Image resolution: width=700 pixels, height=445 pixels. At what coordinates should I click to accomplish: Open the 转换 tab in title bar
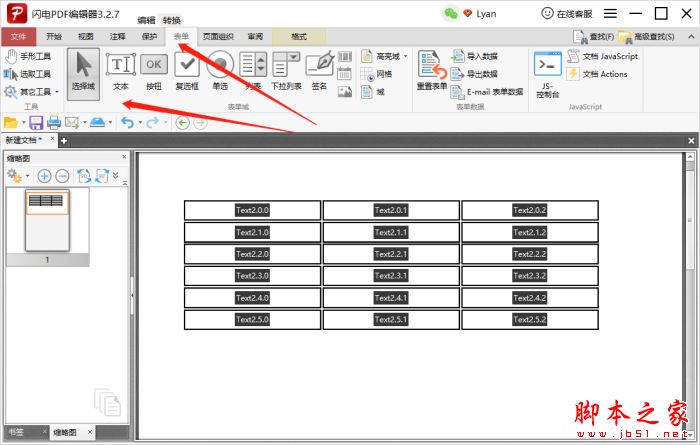(x=171, y=20)
